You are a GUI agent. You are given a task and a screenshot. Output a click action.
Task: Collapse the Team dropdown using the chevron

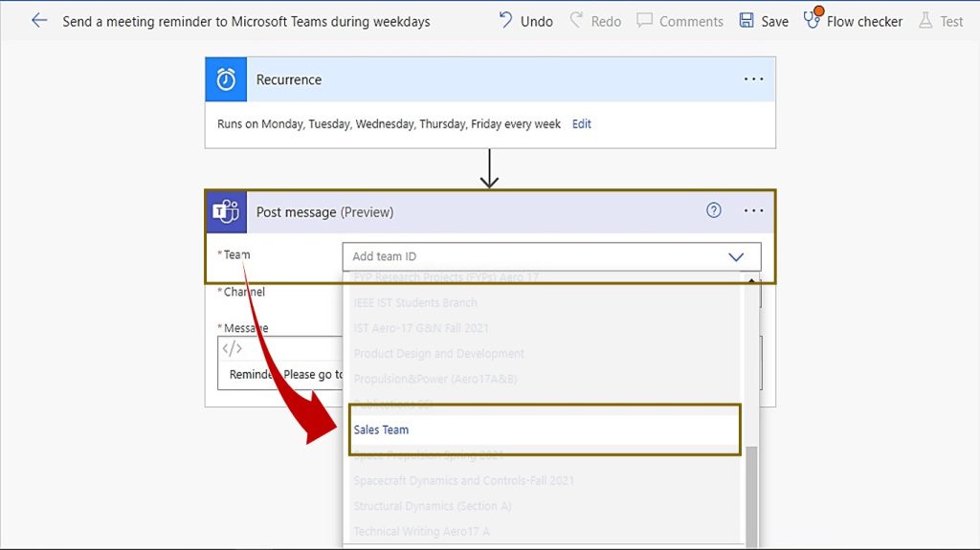[x=736, y=257]
